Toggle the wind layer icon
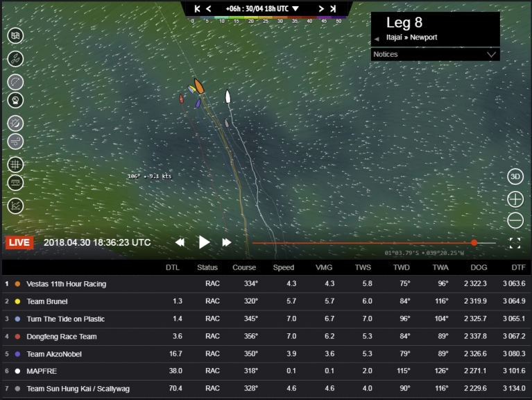This screenshot has height=400, width=532. click(16, 142)
